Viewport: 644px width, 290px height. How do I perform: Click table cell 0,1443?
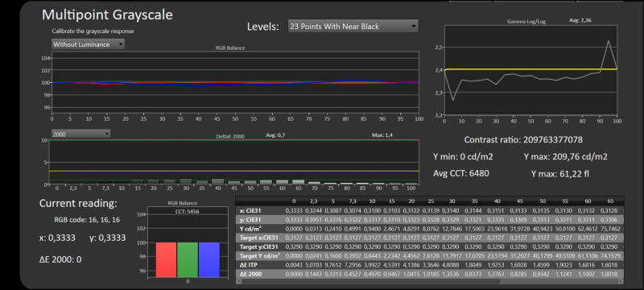[313, 274]
